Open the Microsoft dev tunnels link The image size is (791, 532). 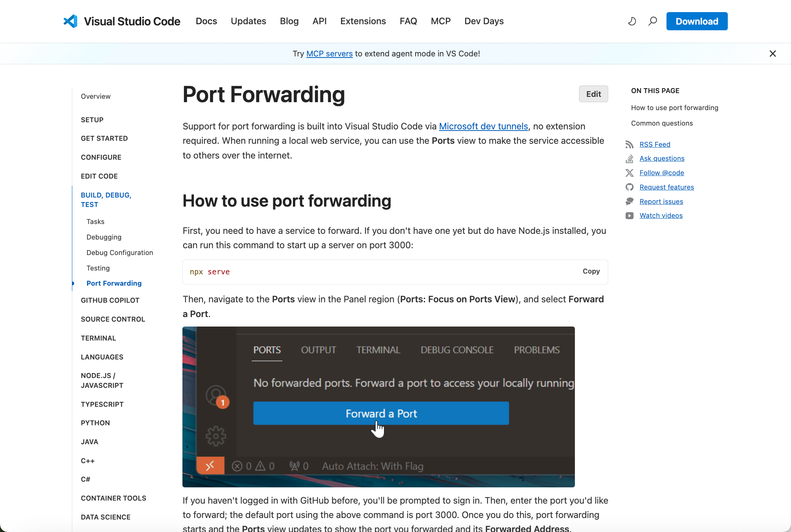[483, 126]
